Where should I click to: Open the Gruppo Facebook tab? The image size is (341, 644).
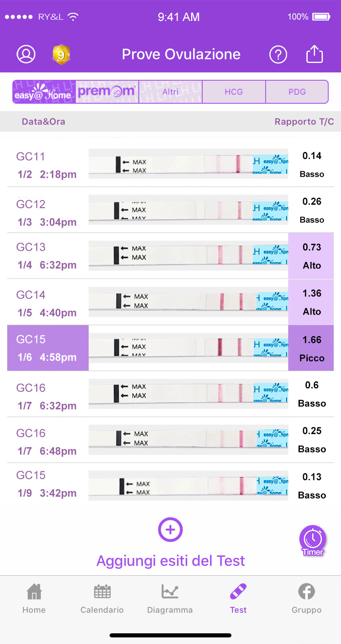click(x=306, y=599)
